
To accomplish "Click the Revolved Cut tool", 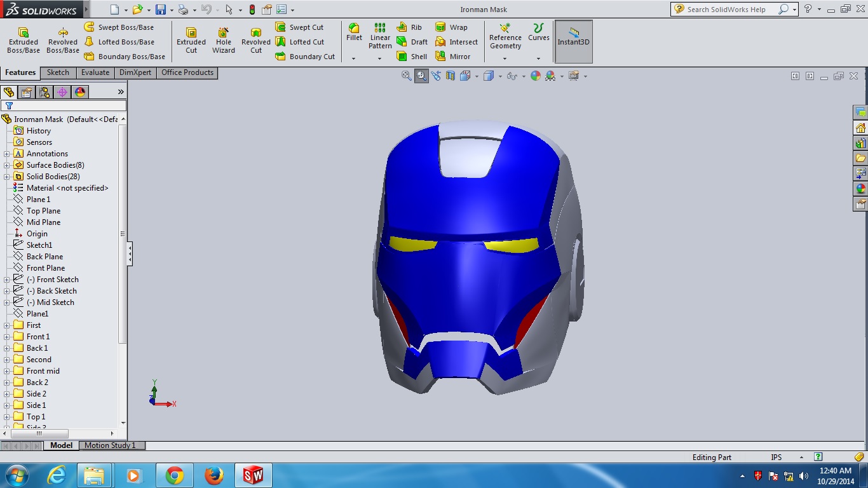I will click(x=256, y=41).
